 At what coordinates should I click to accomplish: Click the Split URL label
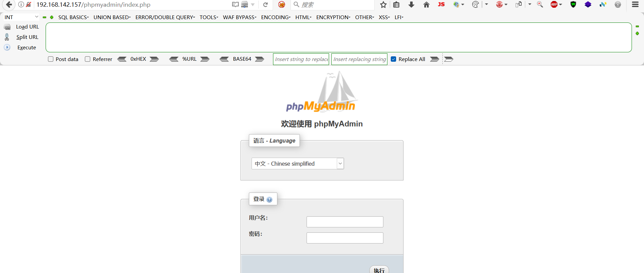click(x=27, y=37)
